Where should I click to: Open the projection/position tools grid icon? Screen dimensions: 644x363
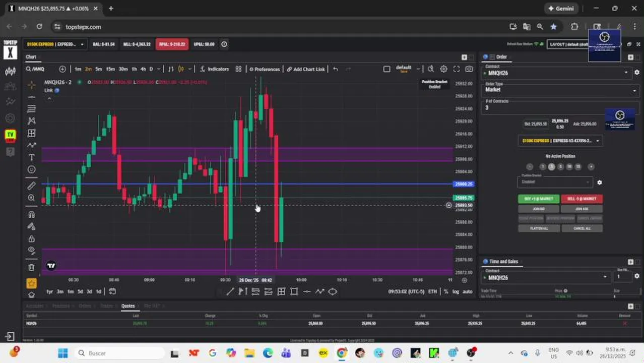point(31,133)
